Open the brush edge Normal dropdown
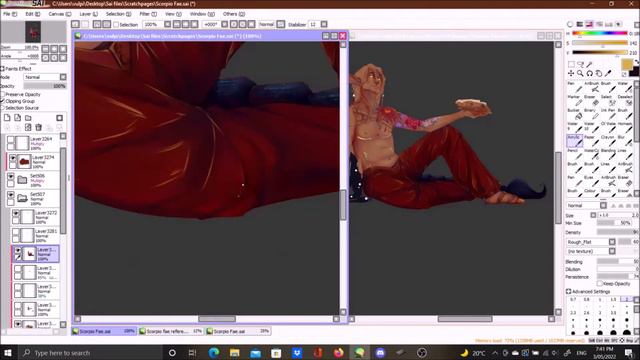 tap(587, 205)
